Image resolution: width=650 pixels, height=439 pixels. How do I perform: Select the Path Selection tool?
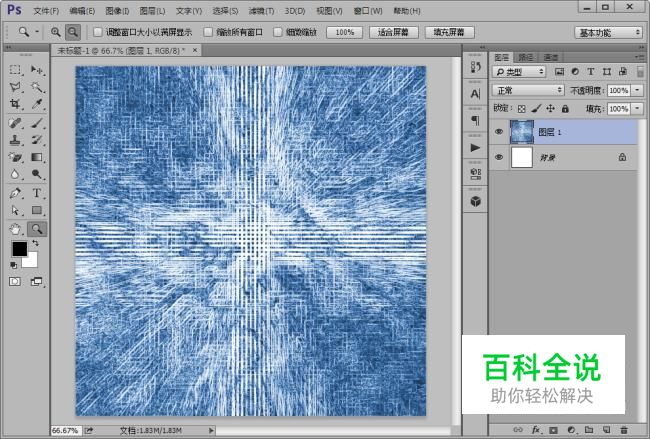pos(15,211)
